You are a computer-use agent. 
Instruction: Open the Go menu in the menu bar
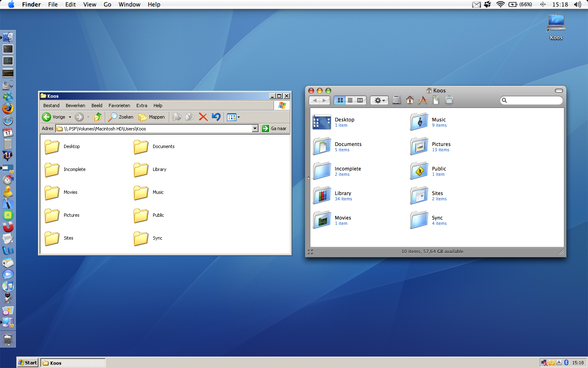[107, 4]
